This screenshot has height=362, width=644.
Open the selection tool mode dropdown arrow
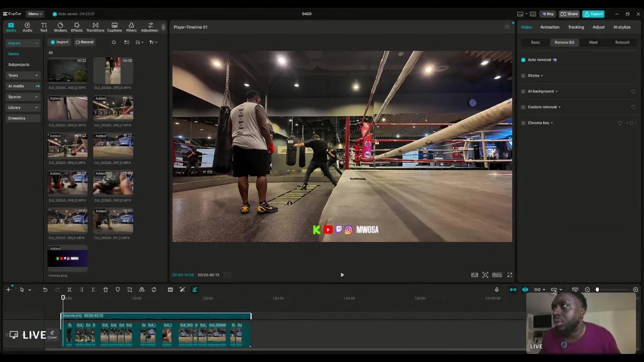[29, 290]
